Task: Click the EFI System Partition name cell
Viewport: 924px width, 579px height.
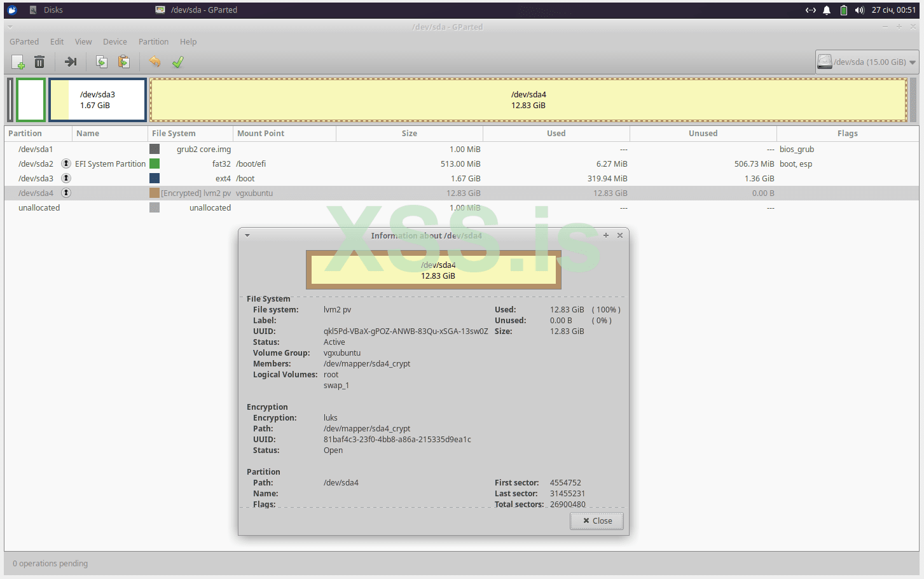Action: pyautogui.click(x=111, y=164)
